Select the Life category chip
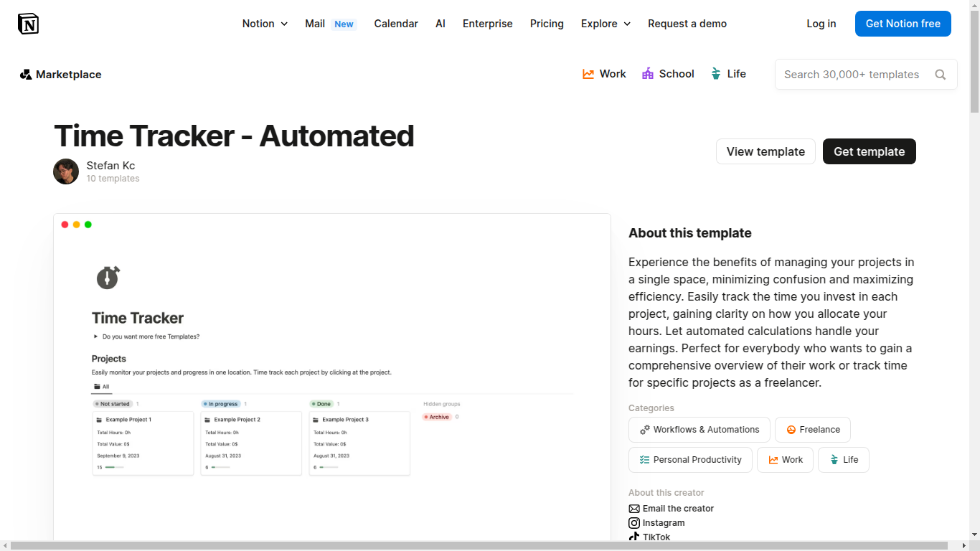This screenshot has width=980, height=551. pyautogui.click(x=844, y=460)
